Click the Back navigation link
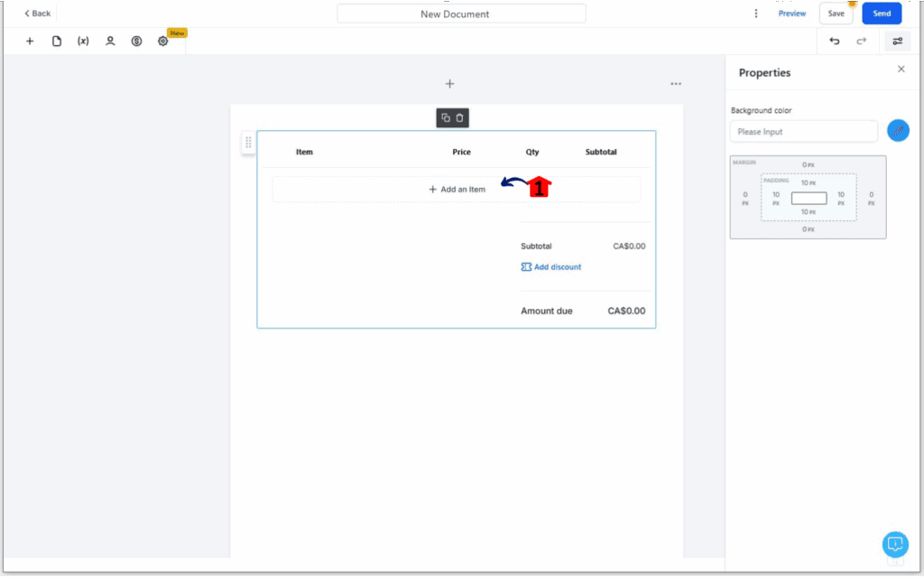The width and height of the screenshot is (924, 577). [37, 13]
